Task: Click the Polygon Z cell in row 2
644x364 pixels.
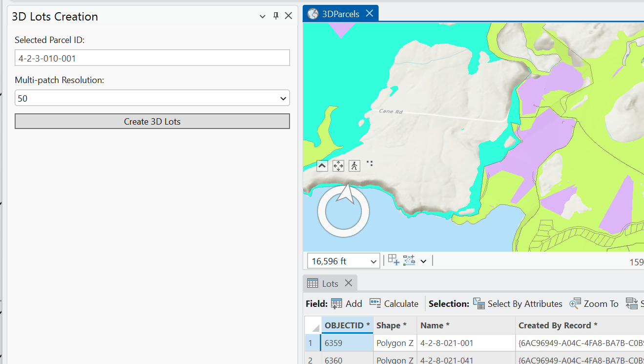Action: [x=395, y=358]
